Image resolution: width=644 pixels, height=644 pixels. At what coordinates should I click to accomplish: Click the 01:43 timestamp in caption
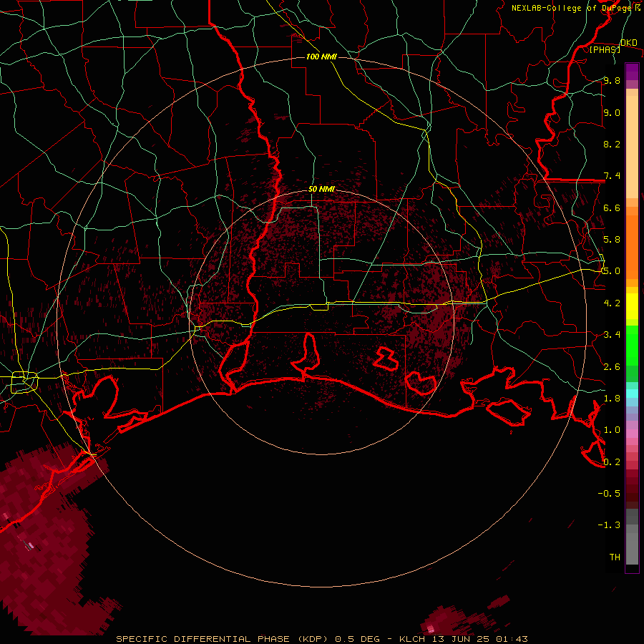[x=512, y=639]
